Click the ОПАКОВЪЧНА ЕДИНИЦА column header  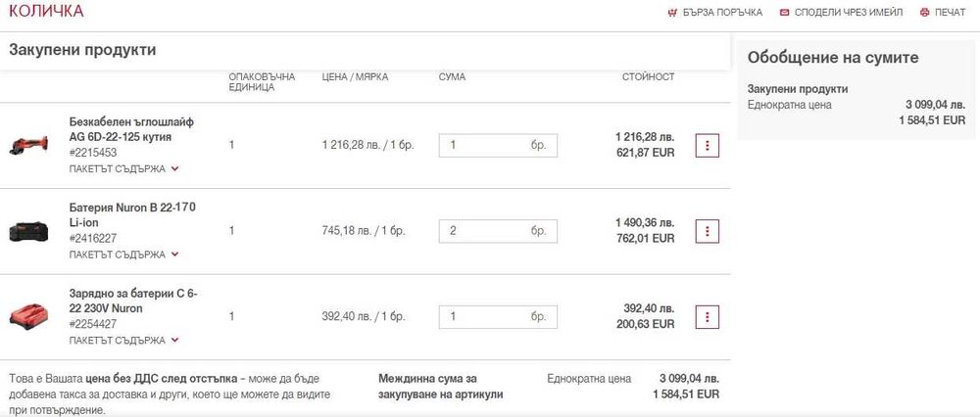click(x=262, y=82)
